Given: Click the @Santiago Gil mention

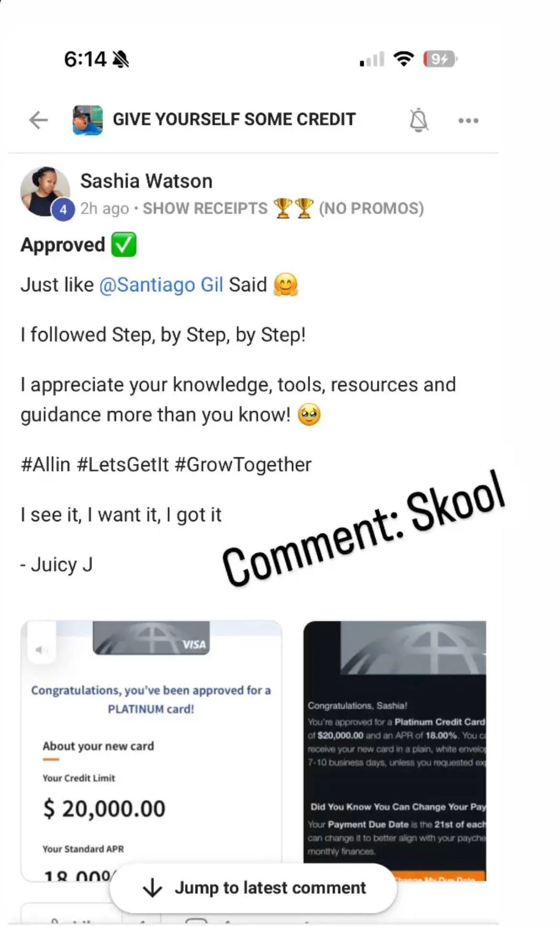Looking at the screenshot, I should pos(161,285).
